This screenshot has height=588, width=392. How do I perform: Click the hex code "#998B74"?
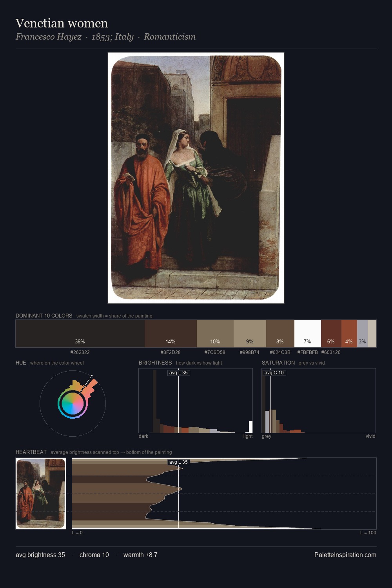(x=250, y=352)
